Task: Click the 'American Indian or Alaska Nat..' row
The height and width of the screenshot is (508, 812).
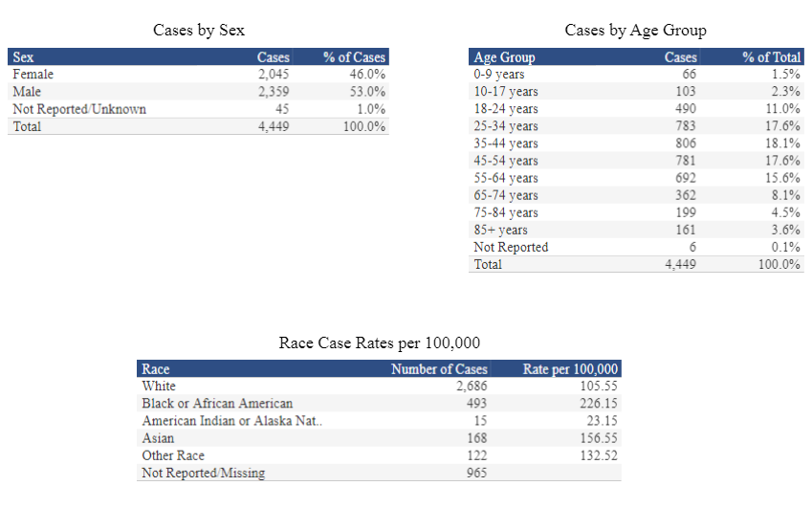Action: click(231, 421)
